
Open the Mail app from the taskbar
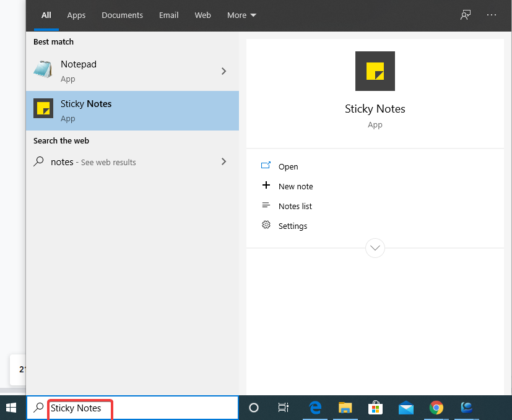coord(406,408)
